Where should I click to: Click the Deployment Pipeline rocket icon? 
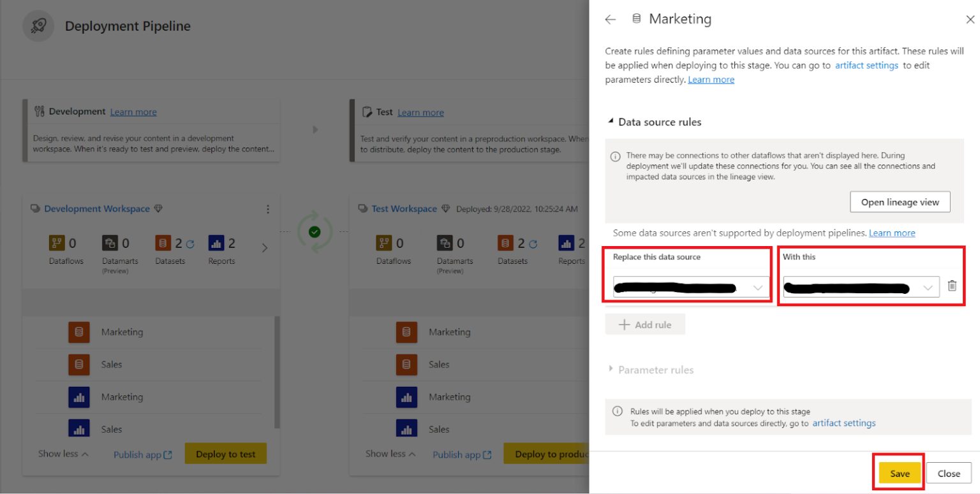click(x=38, y=25)
